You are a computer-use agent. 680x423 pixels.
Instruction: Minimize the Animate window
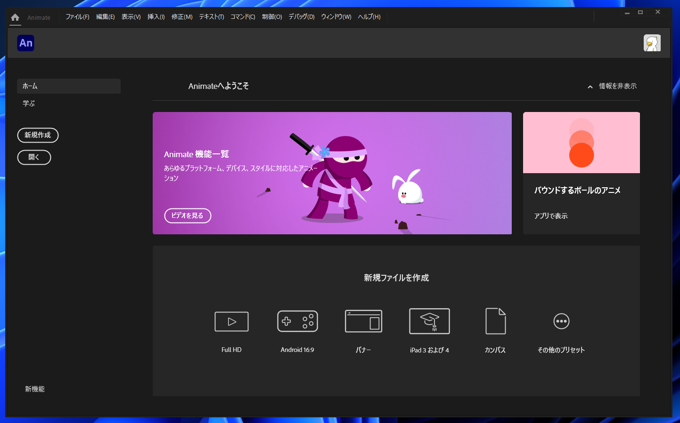point(627,13)
